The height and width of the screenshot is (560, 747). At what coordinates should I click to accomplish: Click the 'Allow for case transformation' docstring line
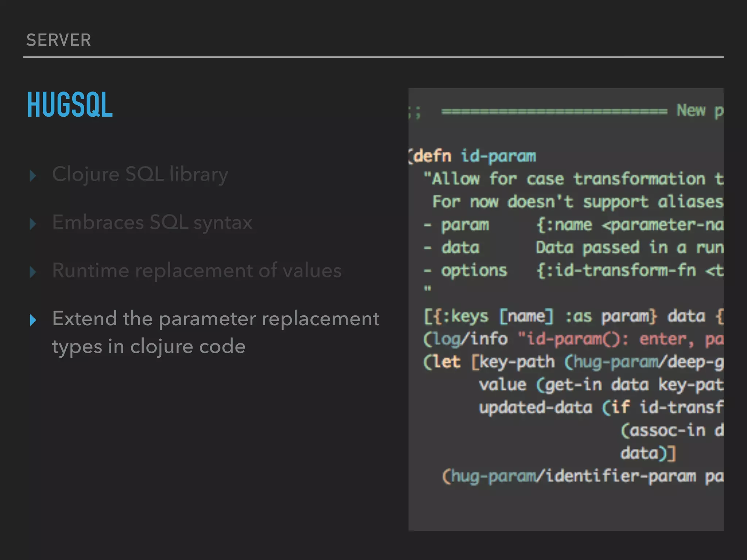573,179
